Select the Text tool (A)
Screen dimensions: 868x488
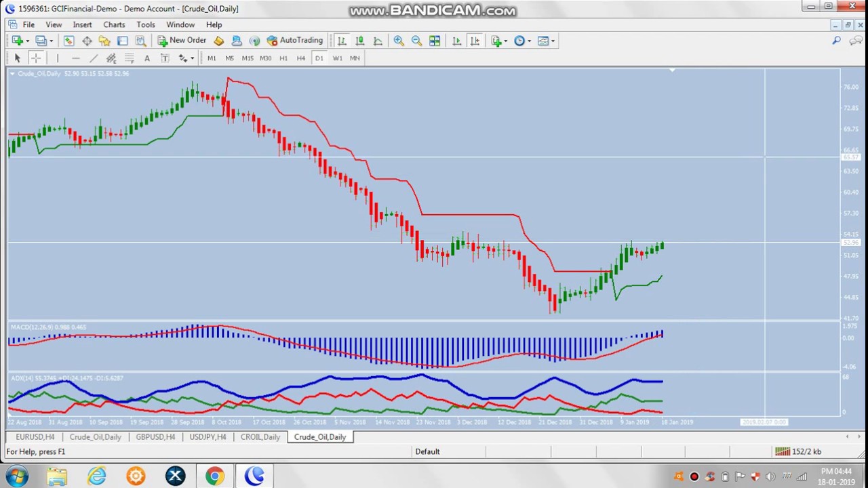tap(146, 58)
